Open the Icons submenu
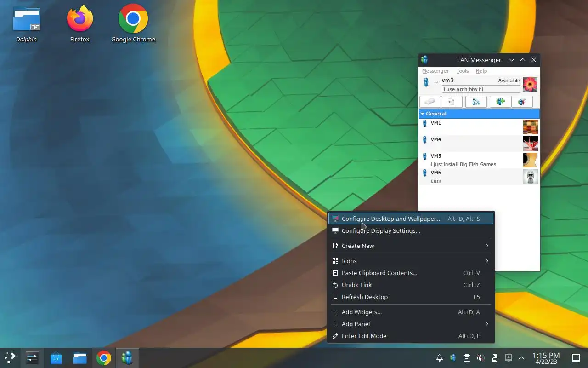 (x=411, y=261)
